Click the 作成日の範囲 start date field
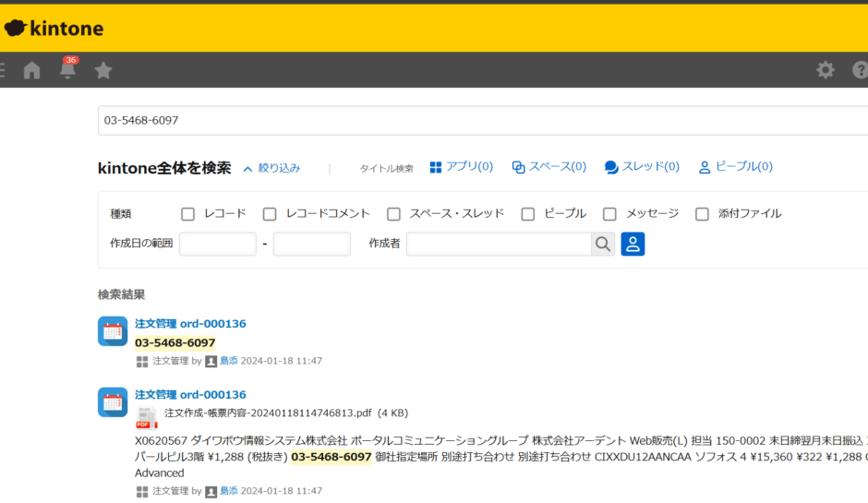This screenshot has height=503, width=868. tap(218, 244)
